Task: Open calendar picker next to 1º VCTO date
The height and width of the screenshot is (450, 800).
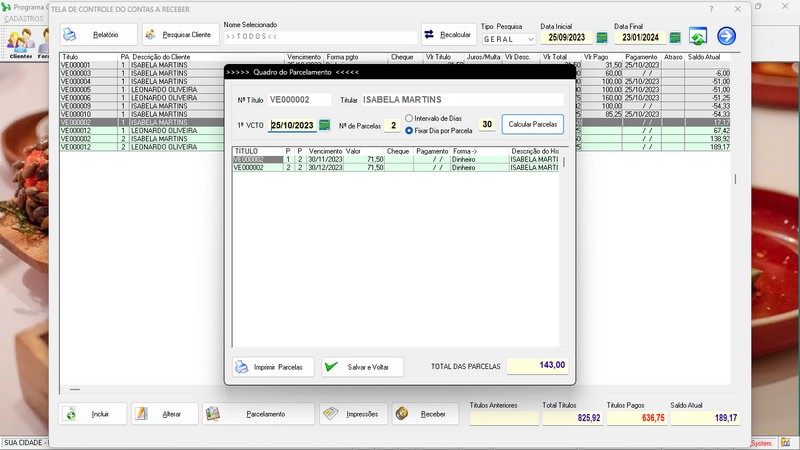Action: [324, 125]
